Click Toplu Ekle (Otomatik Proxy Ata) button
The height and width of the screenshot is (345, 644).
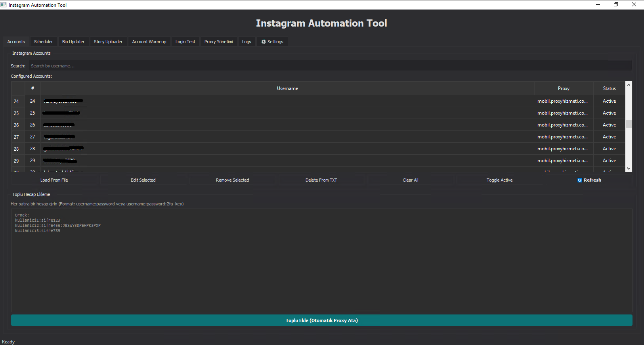(x=322, y=320)
